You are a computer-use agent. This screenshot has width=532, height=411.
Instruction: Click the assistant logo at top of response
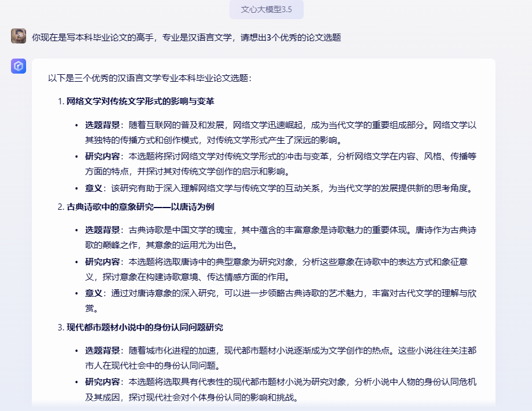pyautogui.click(x=17, y=67)
